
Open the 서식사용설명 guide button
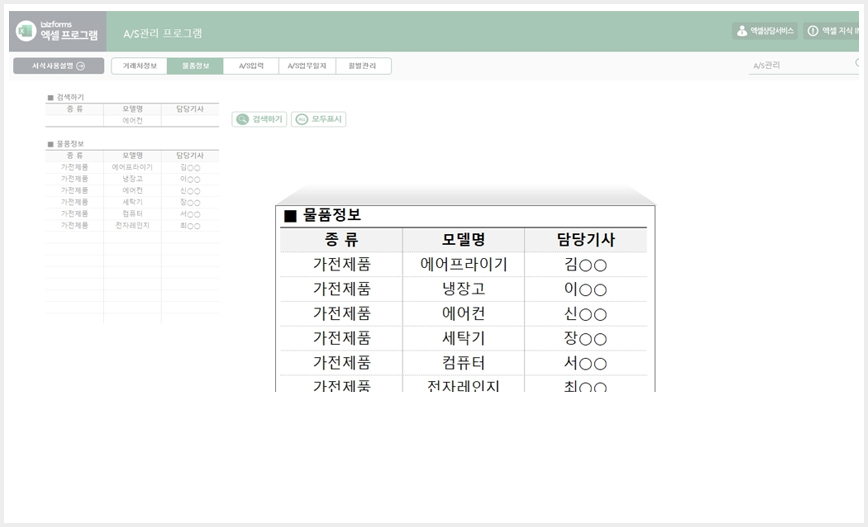(x=59, y=66)
